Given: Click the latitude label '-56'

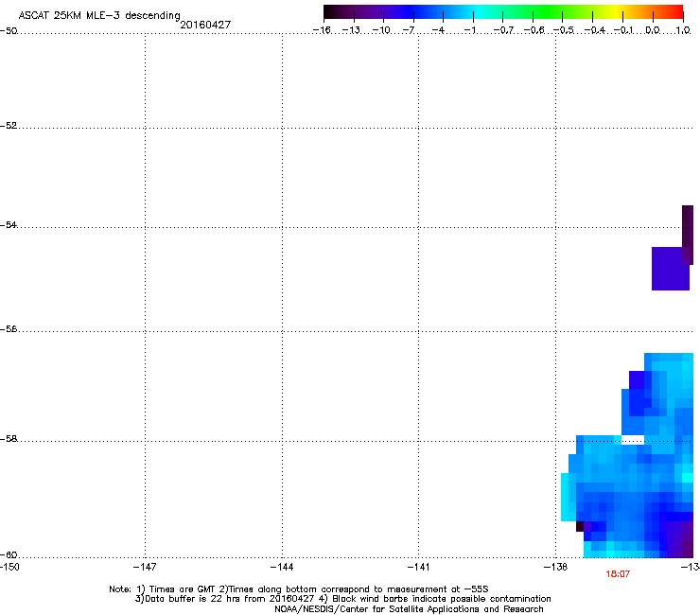Looking at the screenshot, I should (x=9, y=329).
